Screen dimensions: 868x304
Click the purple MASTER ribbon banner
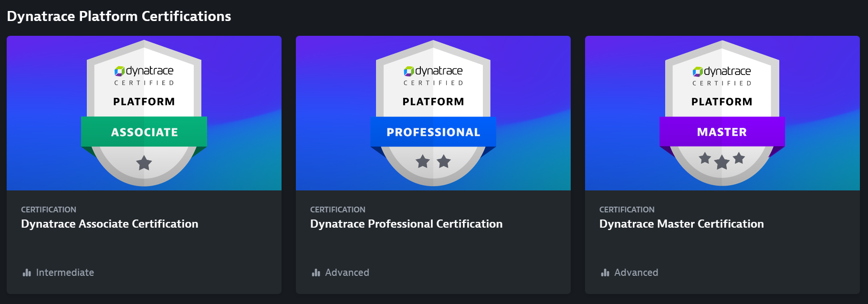[722, 132]
